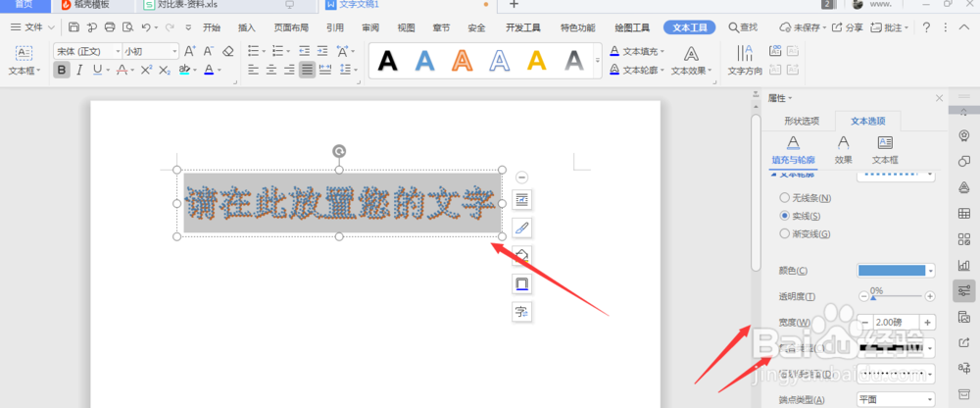Click the 分享 share button
Screen dimensions: 980x408
click(x=848, y=27)
